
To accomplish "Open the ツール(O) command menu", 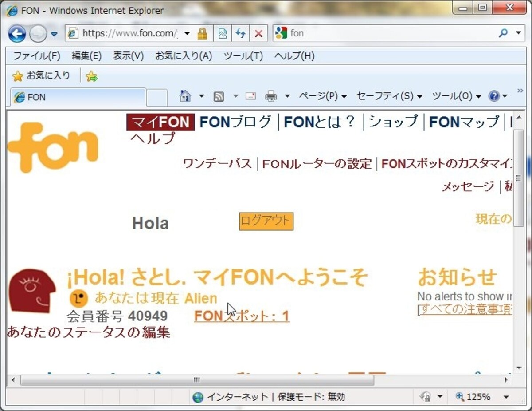I will click(456, 96).
